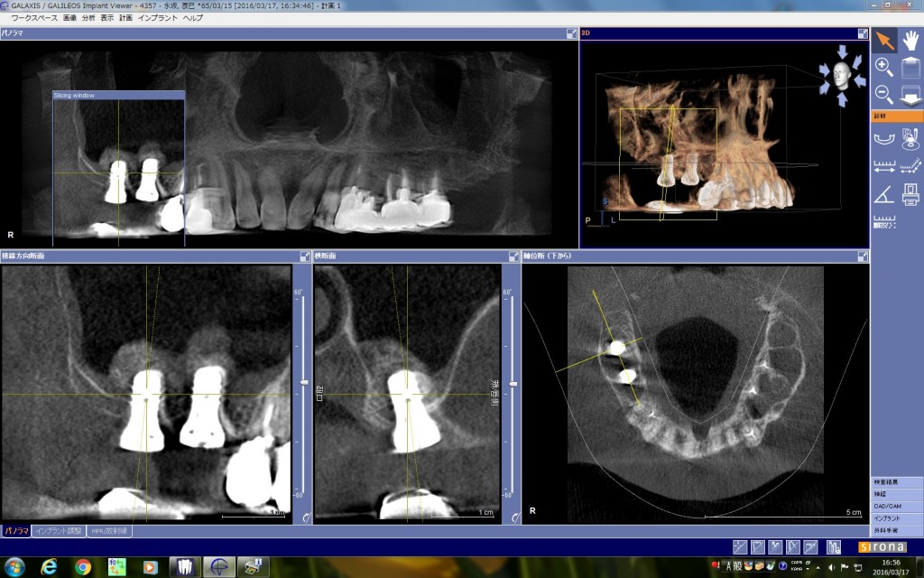Maximize the 3D volume view pane
924x578 pixels.
[863, 33]
